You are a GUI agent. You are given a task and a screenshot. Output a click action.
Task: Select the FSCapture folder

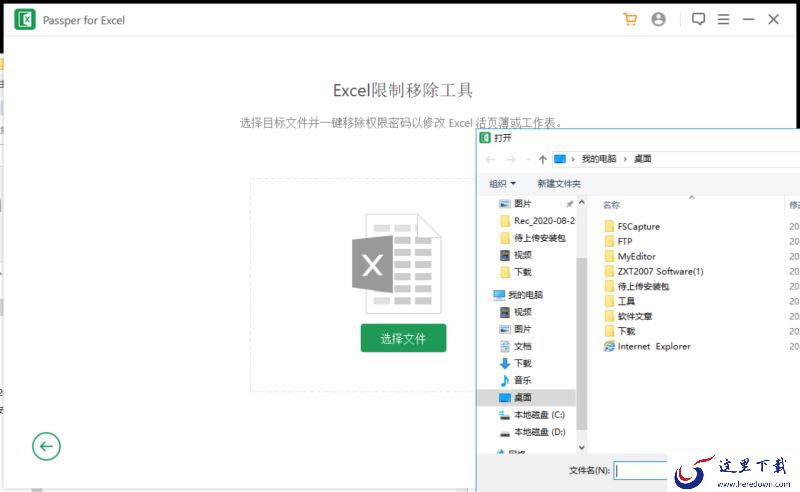click(638, 226)
